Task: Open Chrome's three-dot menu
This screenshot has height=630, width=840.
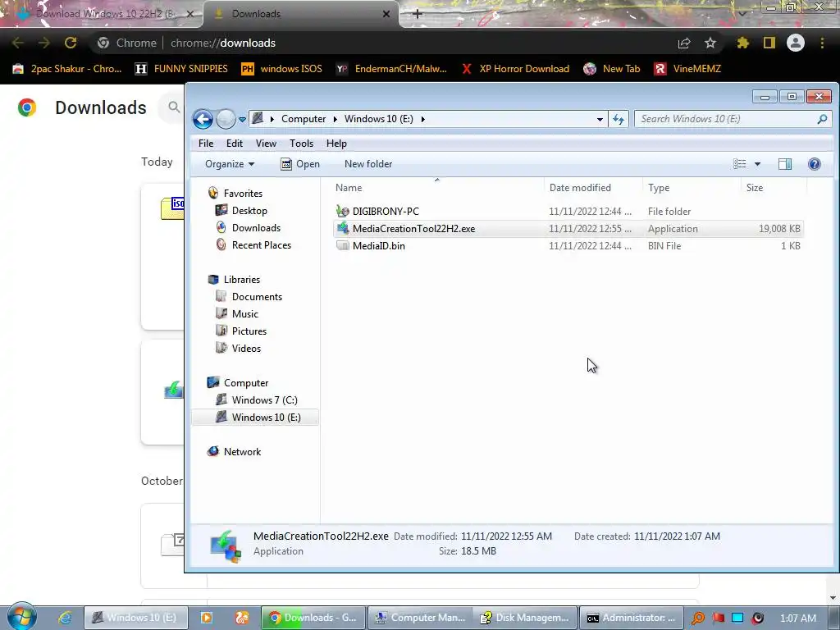Action: pos(822,43)
